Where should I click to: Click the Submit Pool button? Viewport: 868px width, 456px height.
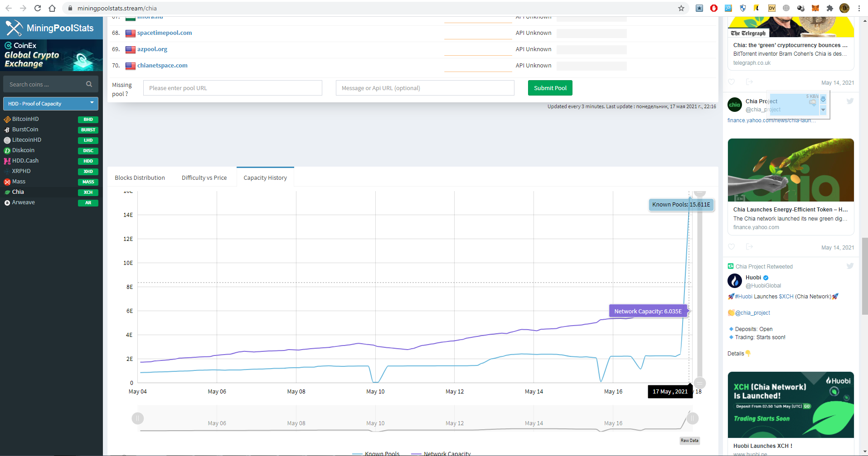click(550, 88)
